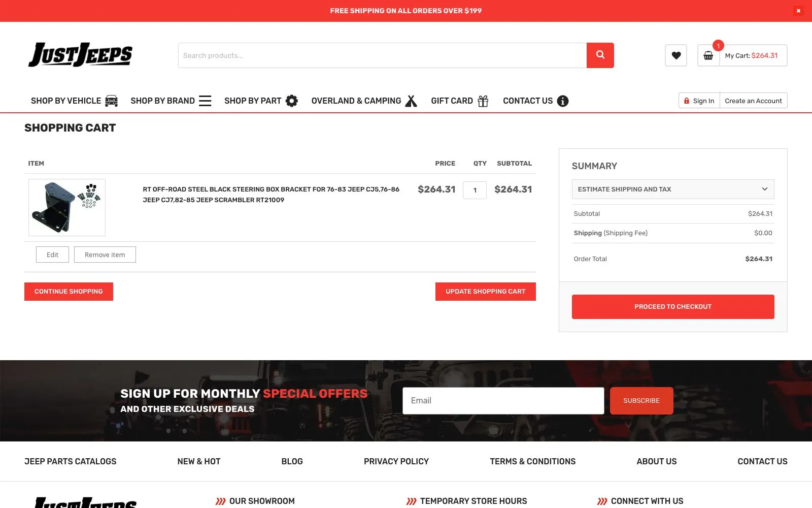Screen dimensions: 812x508
Task: Click the gift icon beside Gift Card
Action: [483, 101]
